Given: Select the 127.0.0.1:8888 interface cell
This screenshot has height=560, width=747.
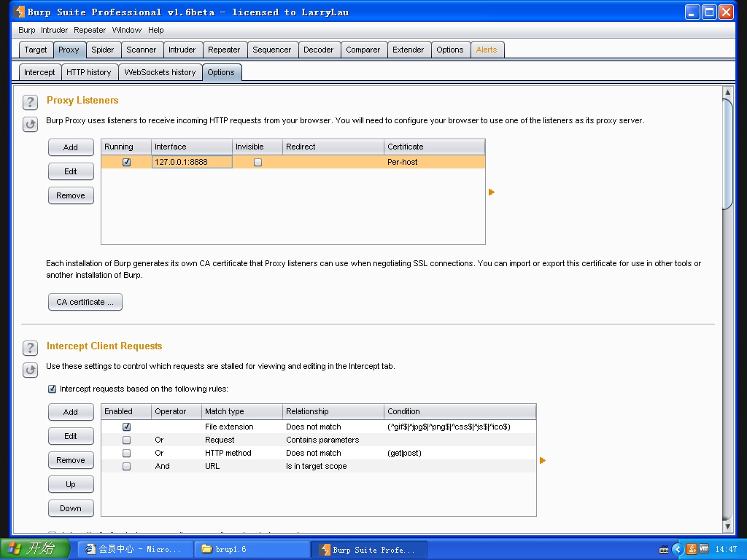Looking at the screenshot, I should click(192, 163).
